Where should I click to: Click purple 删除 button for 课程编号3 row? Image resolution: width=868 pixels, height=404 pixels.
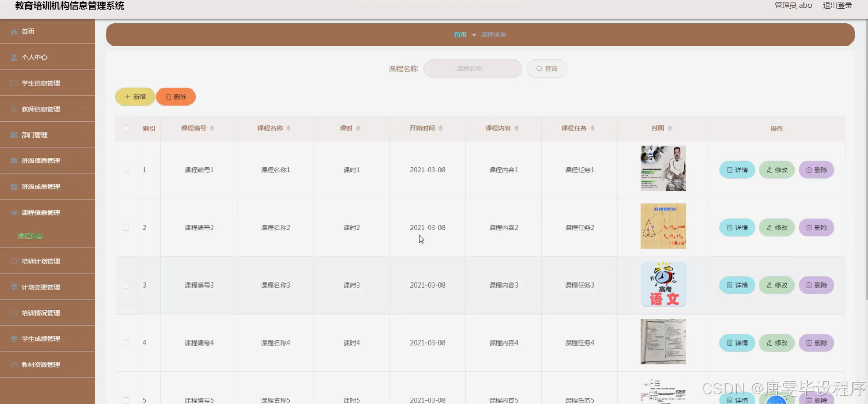(x=816, y=285)
